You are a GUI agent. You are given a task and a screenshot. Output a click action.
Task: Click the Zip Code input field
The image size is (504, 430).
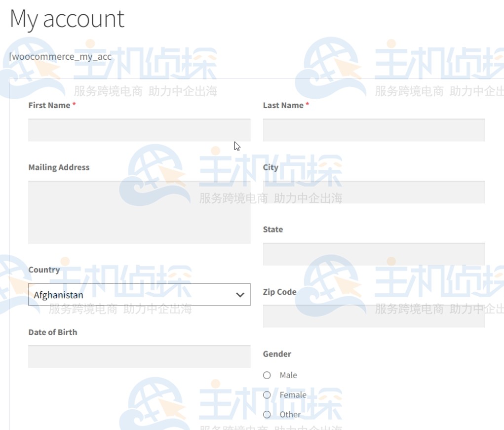click(x=374, y=316)
